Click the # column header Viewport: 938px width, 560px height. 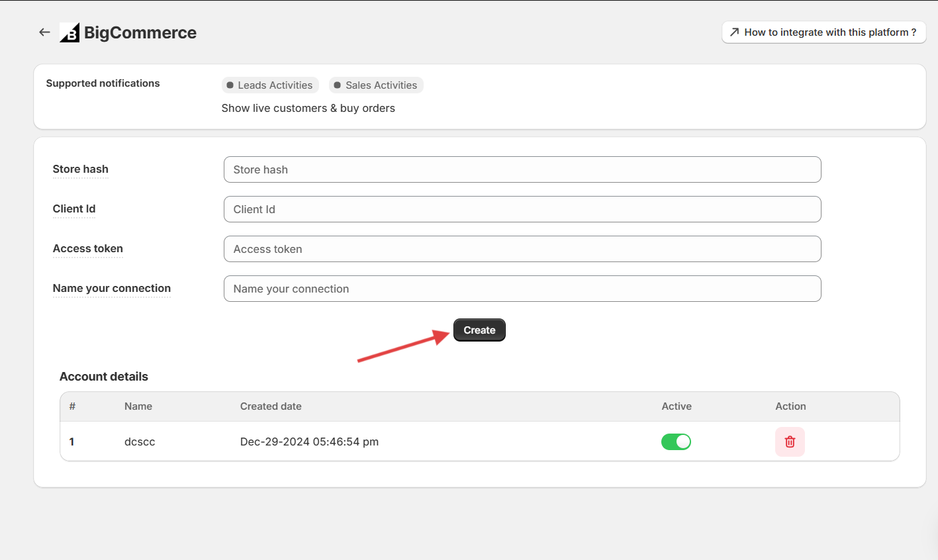click(x=72, y=406)
